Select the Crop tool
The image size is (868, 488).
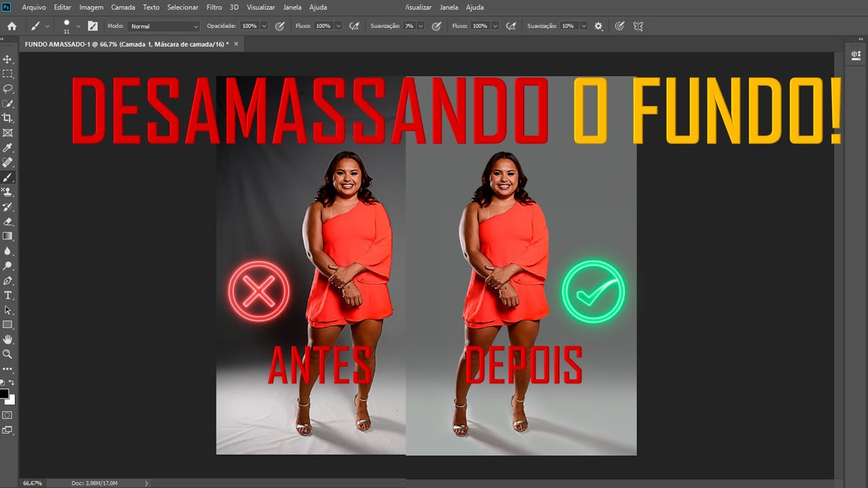point(7,118)
